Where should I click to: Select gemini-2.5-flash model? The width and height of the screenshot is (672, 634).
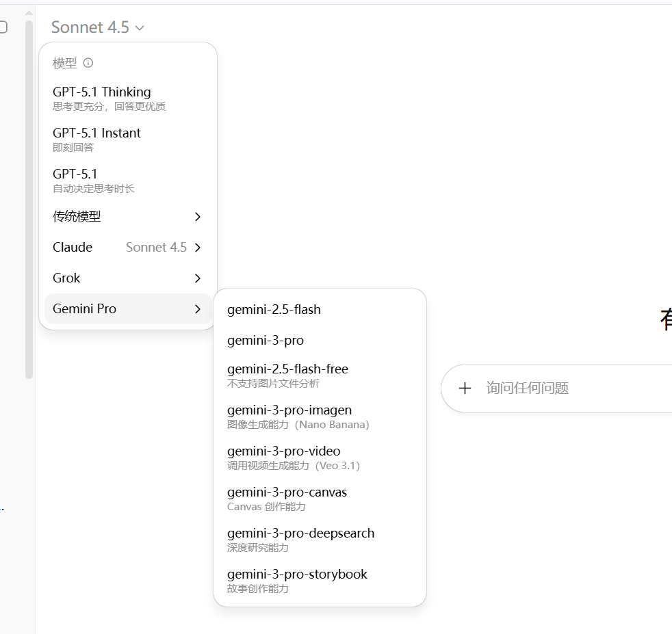[x=274, y=310]
